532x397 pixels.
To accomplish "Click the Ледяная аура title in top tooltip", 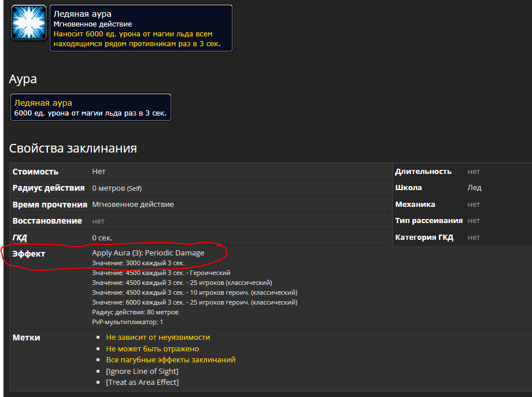I will pyautogui.click(x=82, y=14).
